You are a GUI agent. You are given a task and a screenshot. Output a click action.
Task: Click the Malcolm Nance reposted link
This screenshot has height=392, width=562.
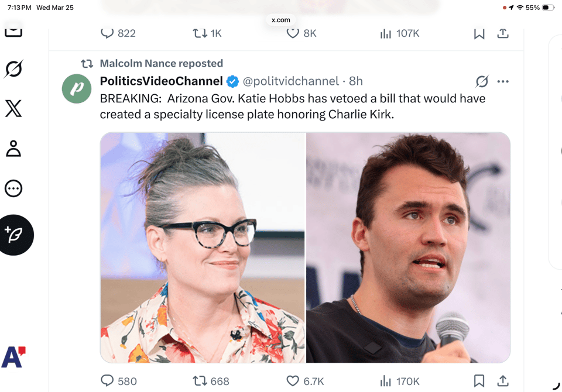coord(161,63)
